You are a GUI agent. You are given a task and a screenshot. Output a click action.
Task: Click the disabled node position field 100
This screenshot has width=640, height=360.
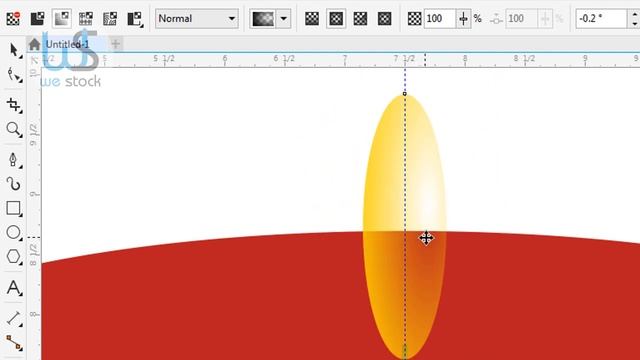[x=522, y=19]
